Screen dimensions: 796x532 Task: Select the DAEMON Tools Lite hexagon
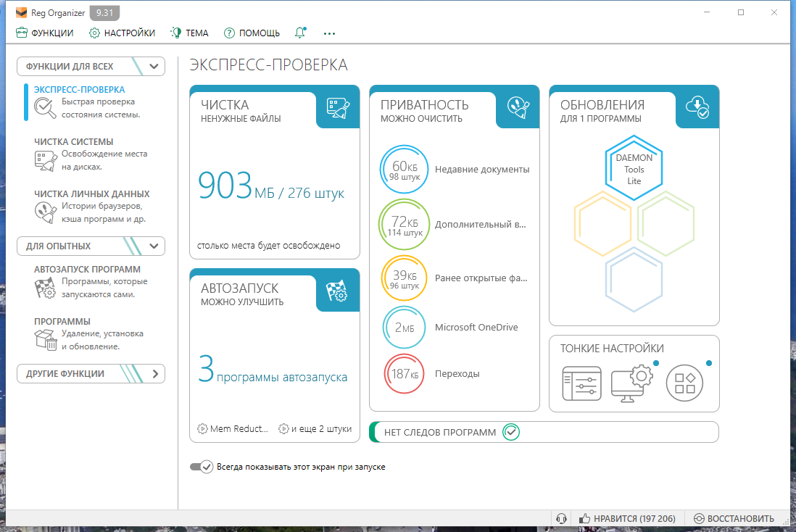point(634,169)
